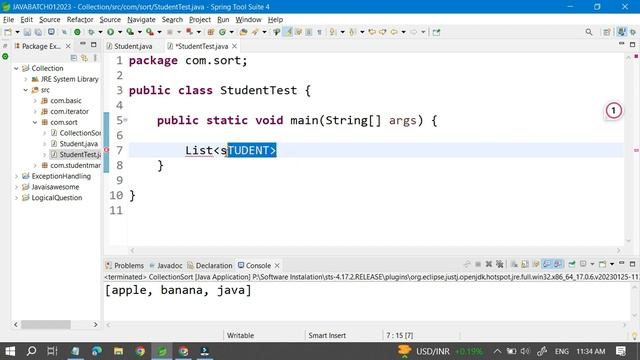The image size is (640, 360).
Task: Toggle Link with Editor in Package Explorer
Action: pos(84,58)
